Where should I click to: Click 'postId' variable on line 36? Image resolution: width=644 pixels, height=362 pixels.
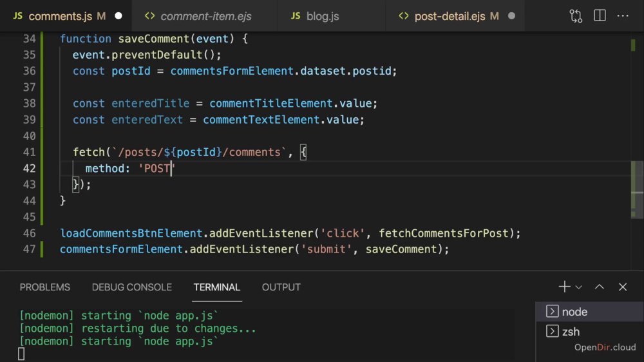pos(131,71)
